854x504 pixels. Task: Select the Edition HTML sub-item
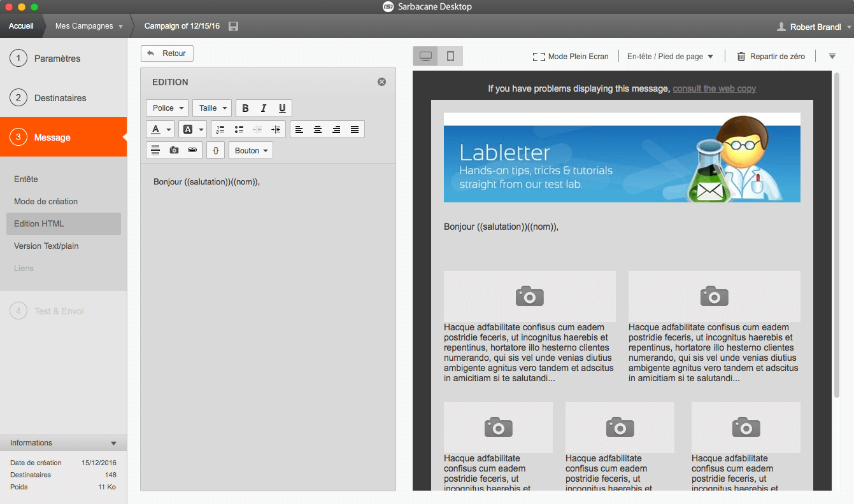[63, 223]
